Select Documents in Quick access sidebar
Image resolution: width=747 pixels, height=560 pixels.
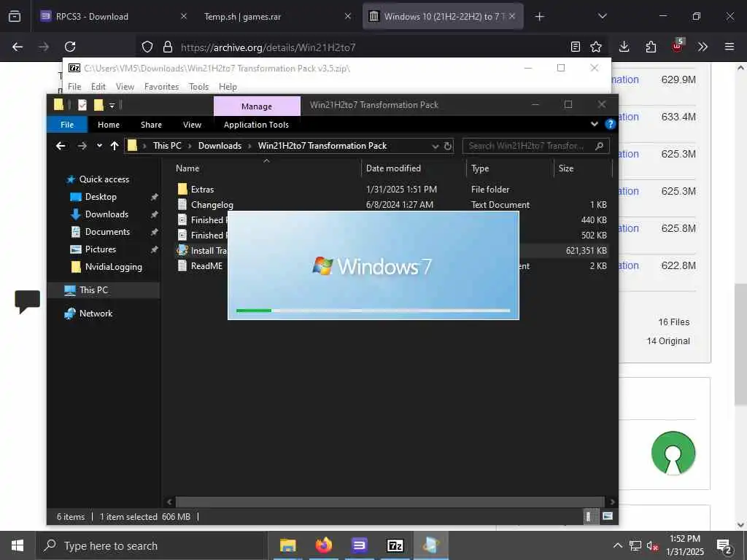(107, 232)
